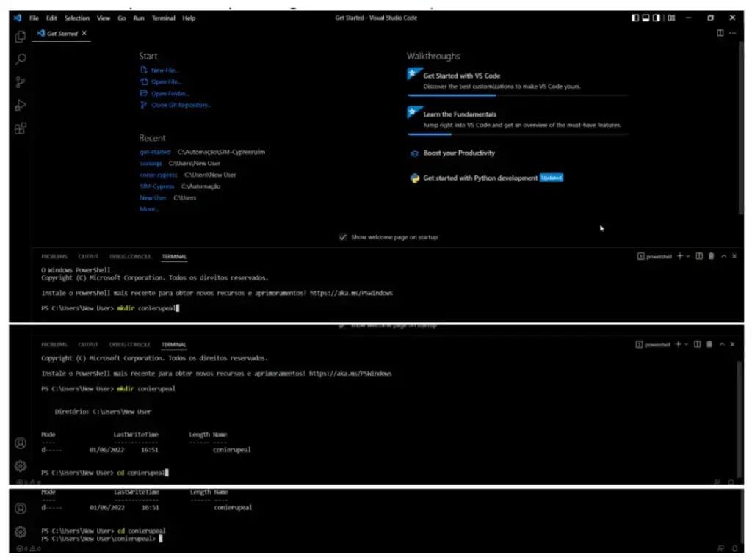Image resolution: width=752 pixels, height=560 pixels.
Task: Toggle the Primary Side Bar layout button
Action: click(x=636, y=18)
